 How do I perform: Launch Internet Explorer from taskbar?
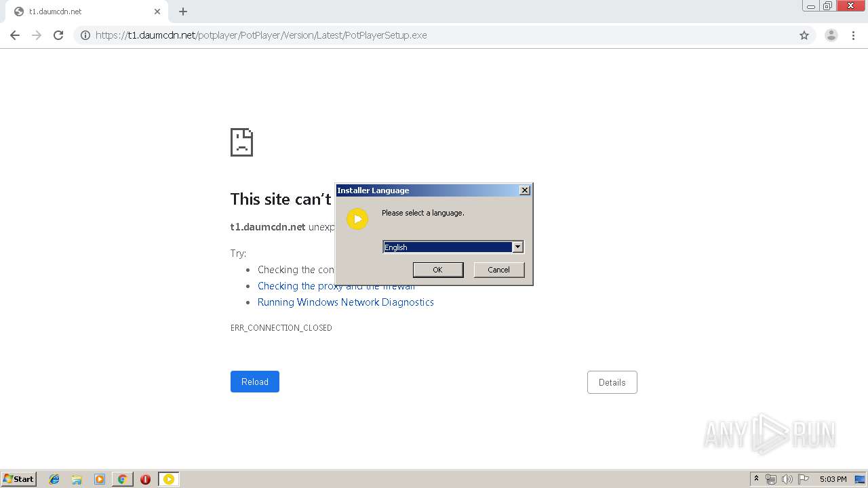click(54, 479)
